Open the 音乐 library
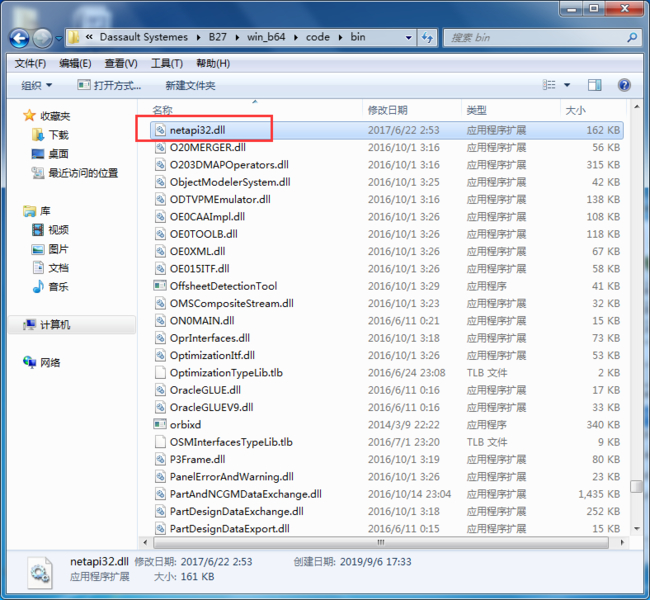 coord(51,287)
